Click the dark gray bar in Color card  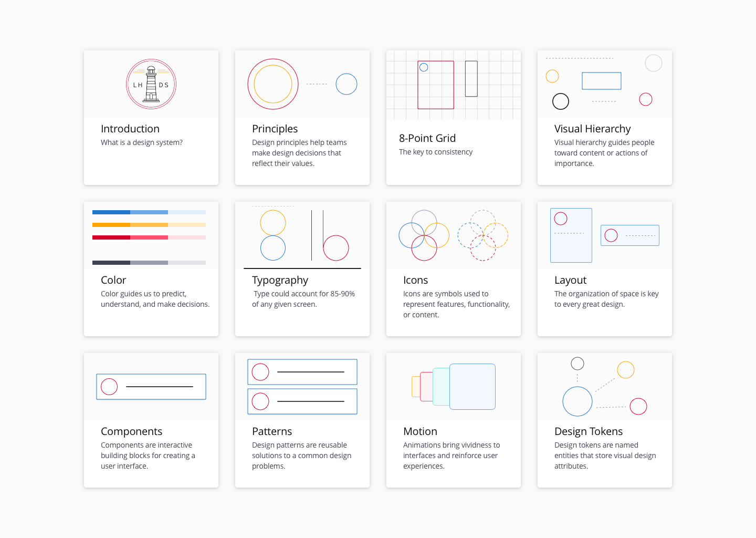[149, 263]
